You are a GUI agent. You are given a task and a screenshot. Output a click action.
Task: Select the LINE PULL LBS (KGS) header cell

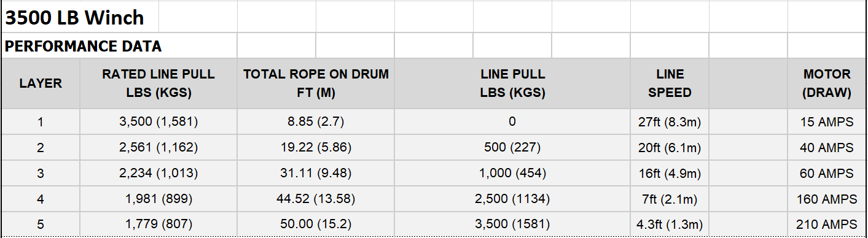click(x=512, y=84)
